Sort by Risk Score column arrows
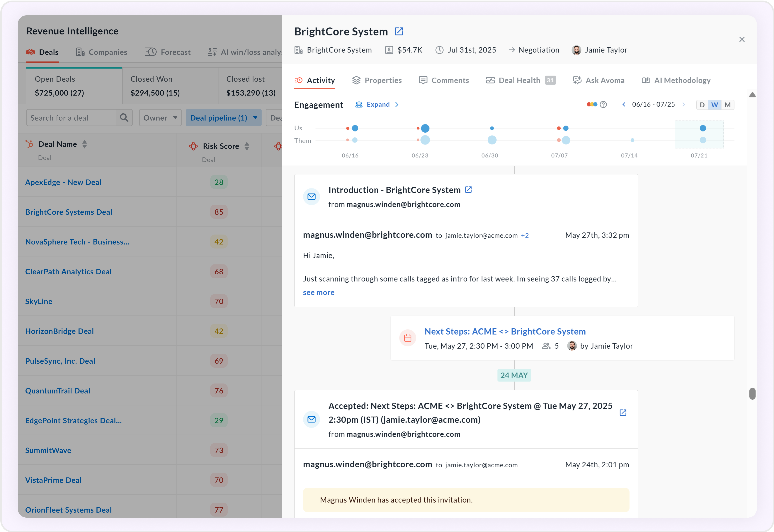 click(x=247, y=146)
